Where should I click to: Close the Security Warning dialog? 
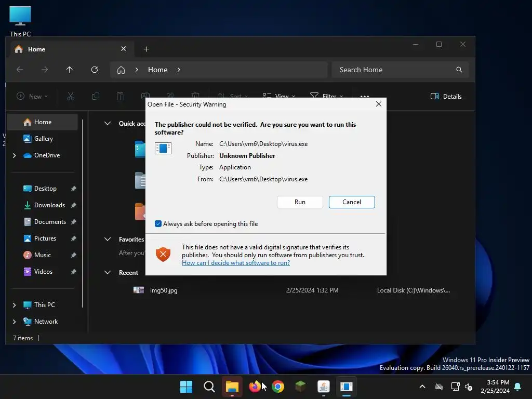pos(379,104)
